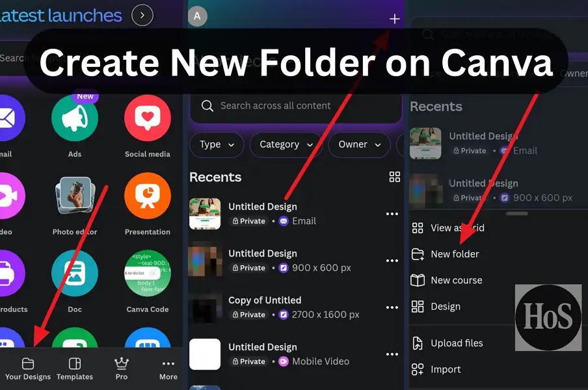Image resolution: width=588 pixels, height=390 pixels.
Task: Open the account avatar labeled A
Action: pos(198,17)
